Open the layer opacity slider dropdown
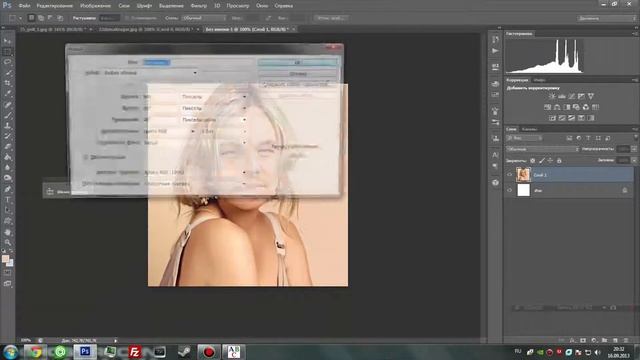 coord(634,149)
